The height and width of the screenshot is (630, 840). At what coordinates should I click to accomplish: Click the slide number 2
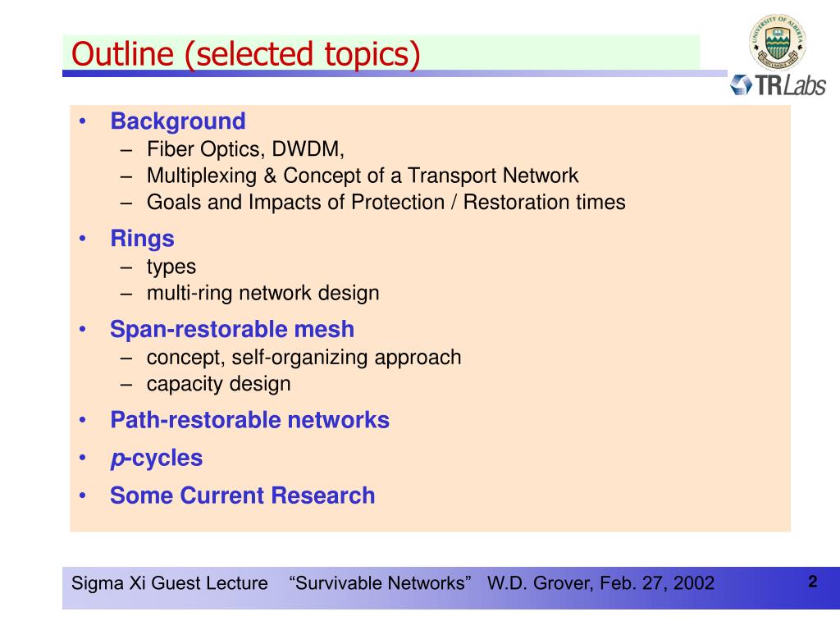(813, 582)
